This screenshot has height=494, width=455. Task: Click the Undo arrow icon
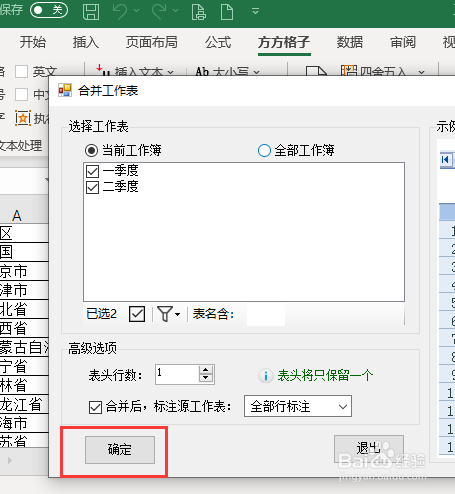(x=119, y=12)
